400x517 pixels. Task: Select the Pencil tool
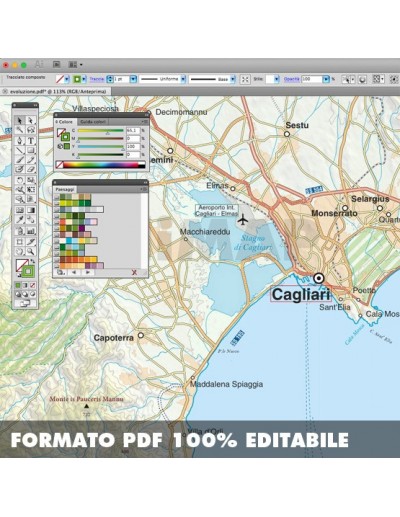tap(30, 160)
